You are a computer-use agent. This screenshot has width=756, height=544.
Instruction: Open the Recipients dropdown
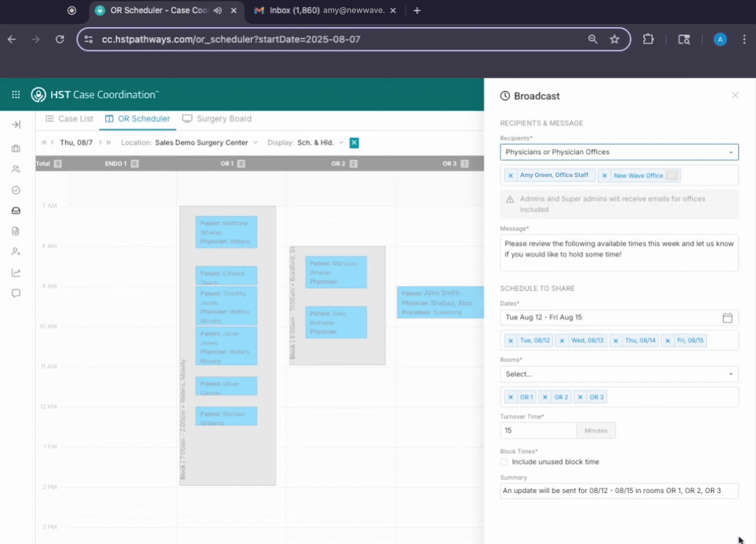619,152
